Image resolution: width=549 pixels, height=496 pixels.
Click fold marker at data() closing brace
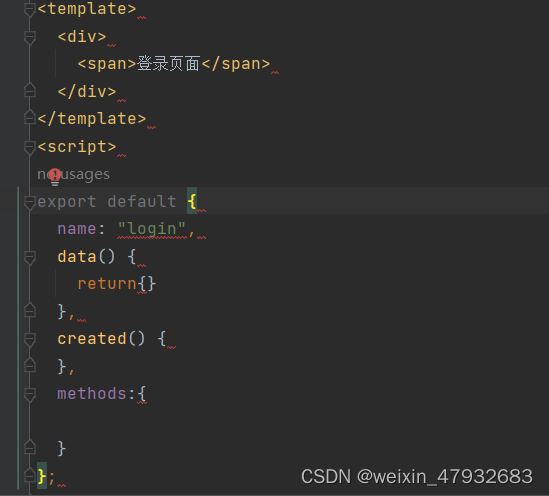(x=30, y=310)
